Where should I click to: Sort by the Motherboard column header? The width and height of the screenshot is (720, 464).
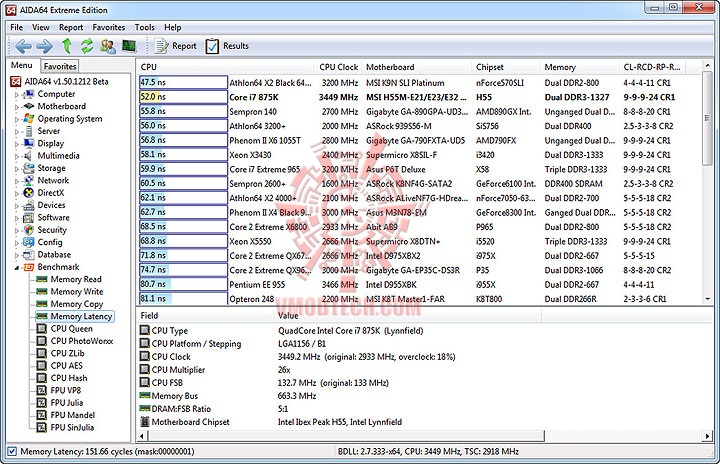point(416,67)
